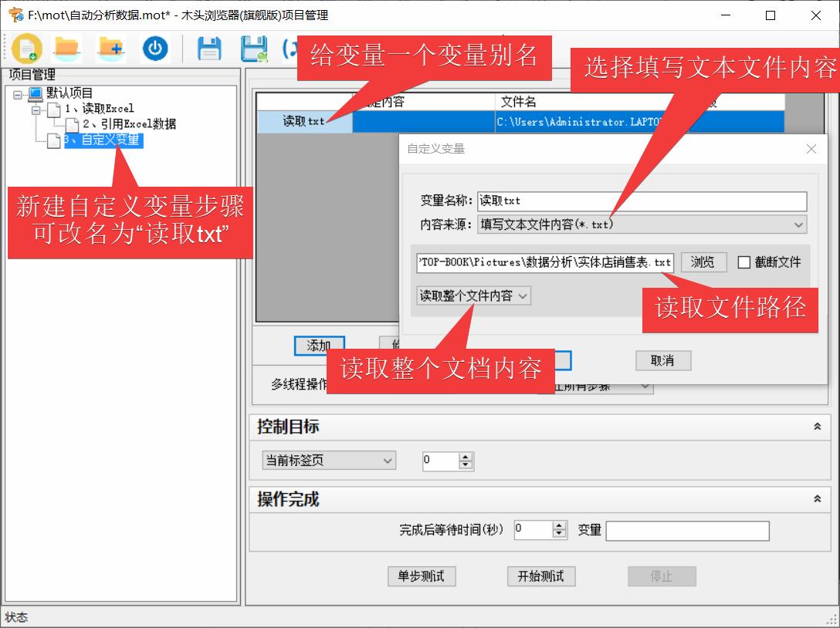Click the up stepper of the 控制目标 spinner
Viewport: 840px width, 628px height.
tap(465, 456)
